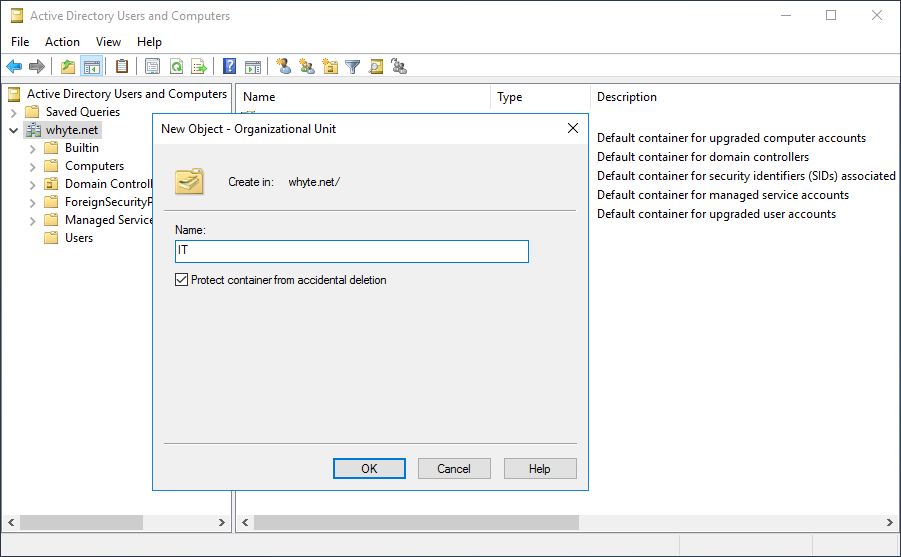This screenshot has height=557, width=901.
Task: Click Cancel in New Object dialog
Action: pyautogui.click(x=454, y=468)
